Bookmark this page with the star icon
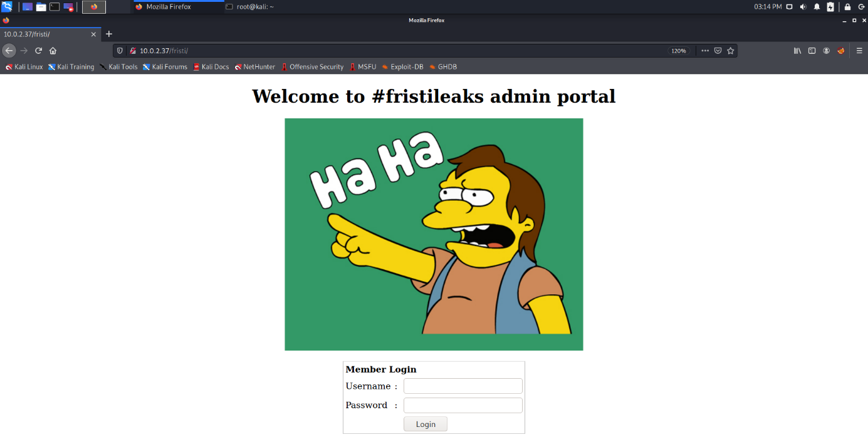Viewport: 868px width, 437px height. click(x=730, y=51)
